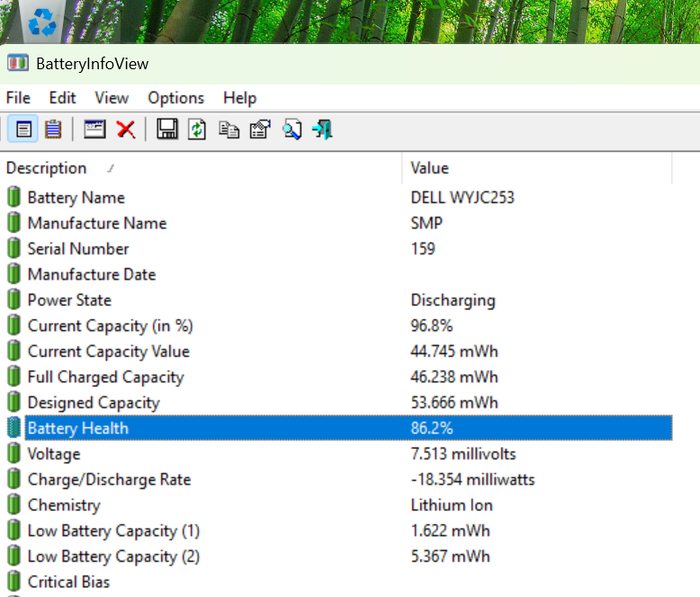Click the battery icon beside Current Capacity (in %)
700x597 pixels.
(13, 325)
